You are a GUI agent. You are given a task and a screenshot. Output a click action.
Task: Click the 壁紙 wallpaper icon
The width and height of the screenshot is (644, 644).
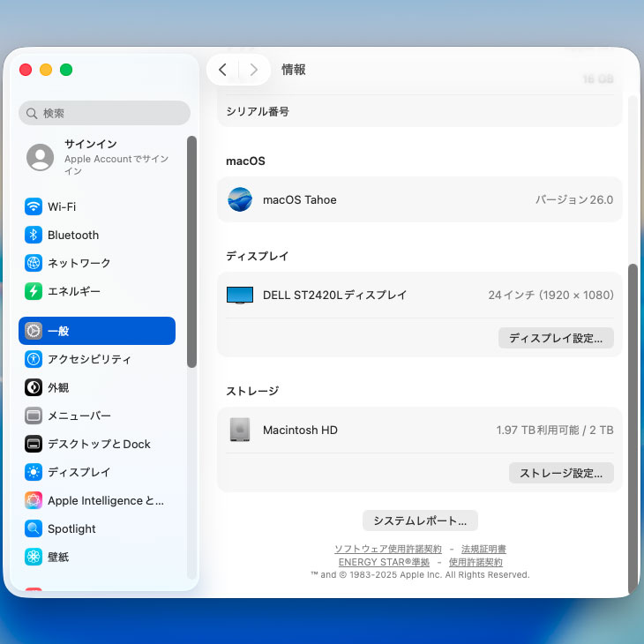tap(34, 557)
